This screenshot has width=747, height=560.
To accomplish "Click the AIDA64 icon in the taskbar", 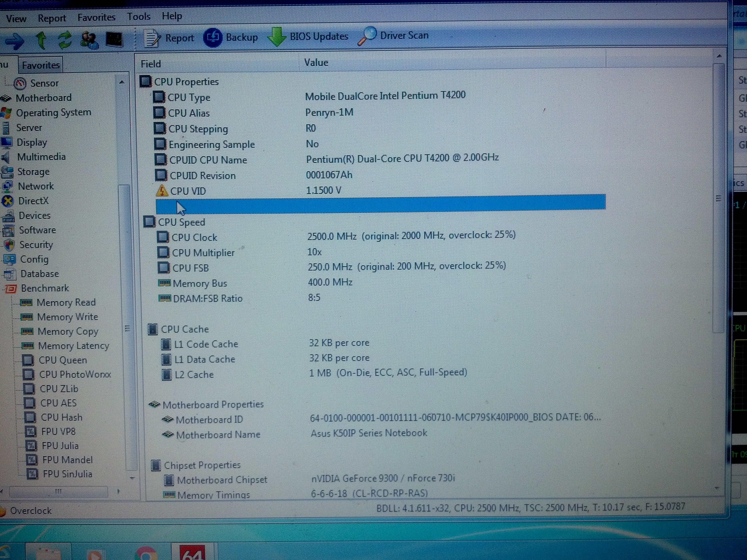I will click(x=192, y=552).
